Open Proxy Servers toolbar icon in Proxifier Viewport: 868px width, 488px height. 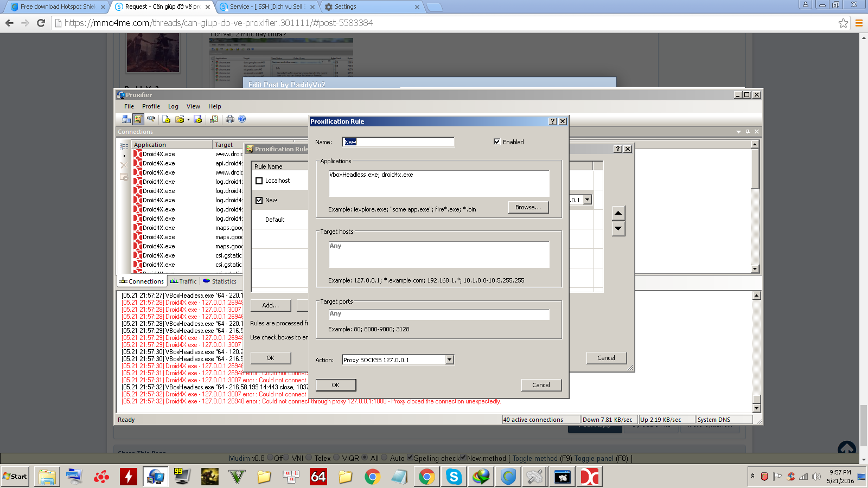126,119
